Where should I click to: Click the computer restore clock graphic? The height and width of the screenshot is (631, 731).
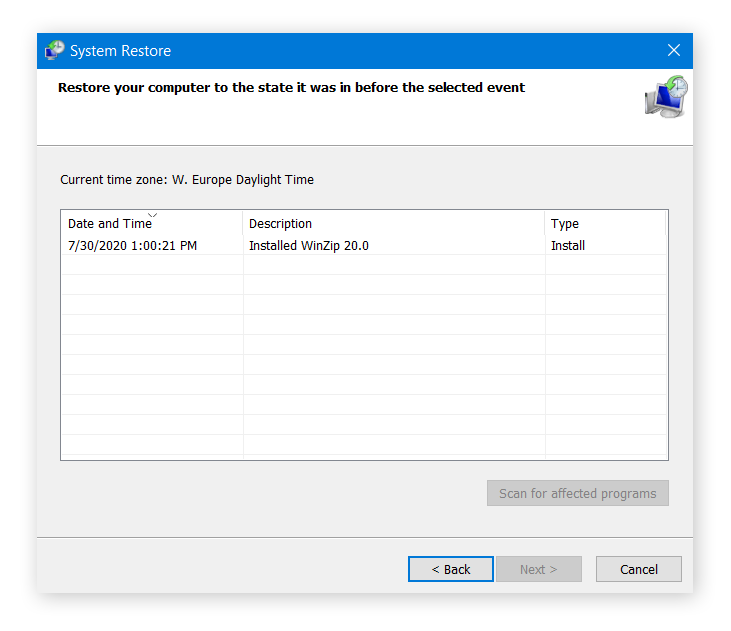click(x=666, y=97)
